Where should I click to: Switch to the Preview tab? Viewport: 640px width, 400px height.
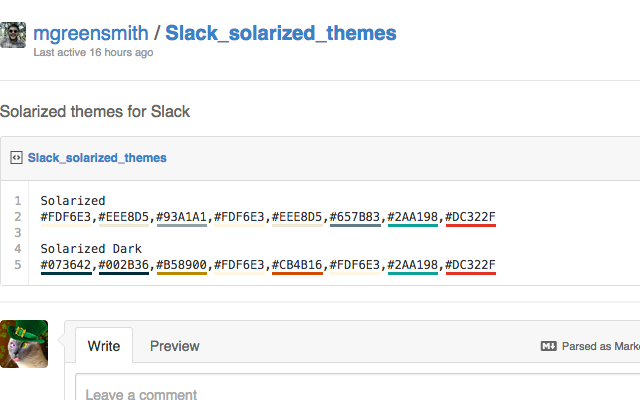pyautogui.click(x=174, y=346)
